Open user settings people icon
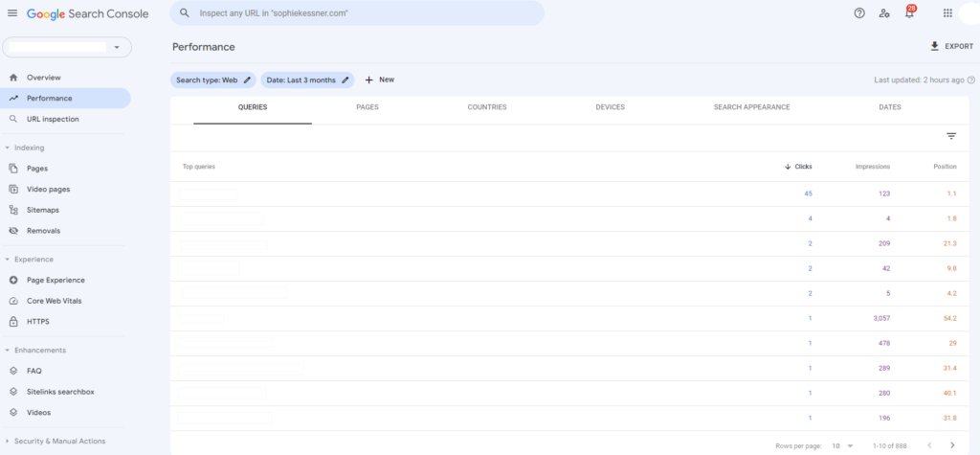The height and width of the screenshot is (455, 980). click(x=883, y=13)
